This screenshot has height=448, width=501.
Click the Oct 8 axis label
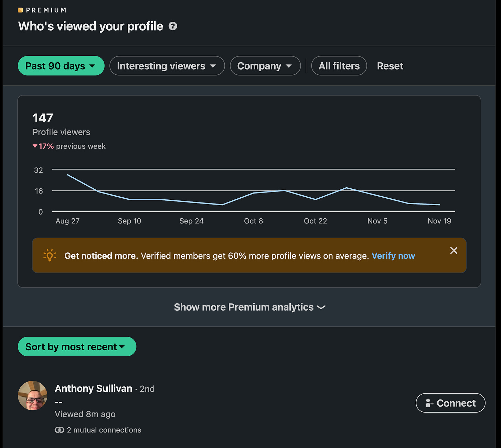coord(253,221)
